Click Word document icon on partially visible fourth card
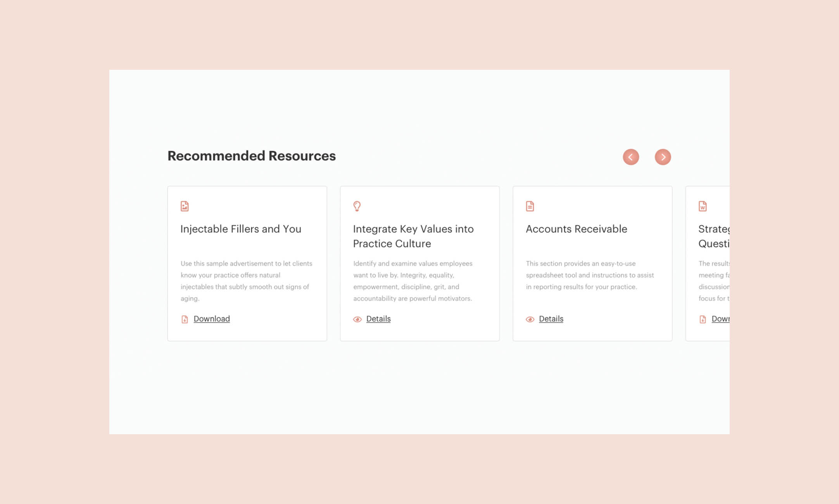This screenshot has height=504, width=839. pyautogui.click(x=703, y=206)
